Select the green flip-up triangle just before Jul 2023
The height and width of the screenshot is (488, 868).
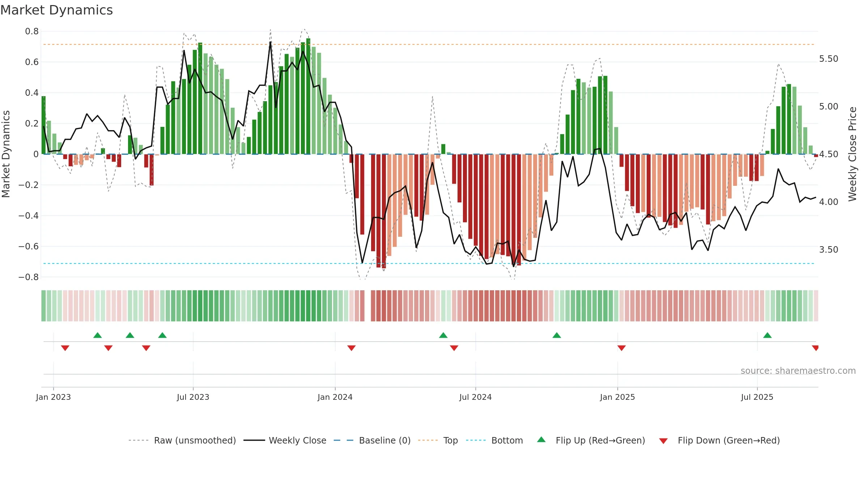162,335
